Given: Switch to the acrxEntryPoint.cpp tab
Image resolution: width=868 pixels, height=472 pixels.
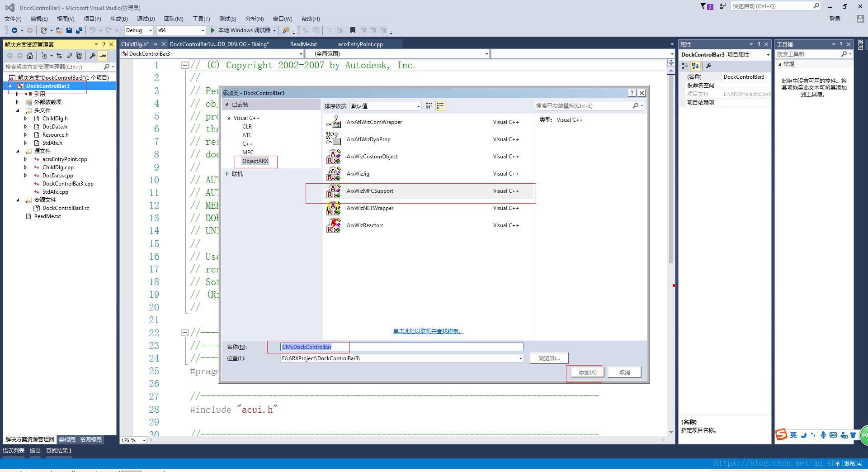Looking at the screenshot, I should coord(360,44).
